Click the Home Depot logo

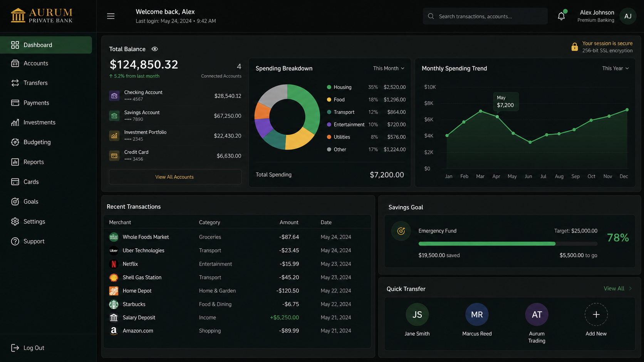[114, 291]
